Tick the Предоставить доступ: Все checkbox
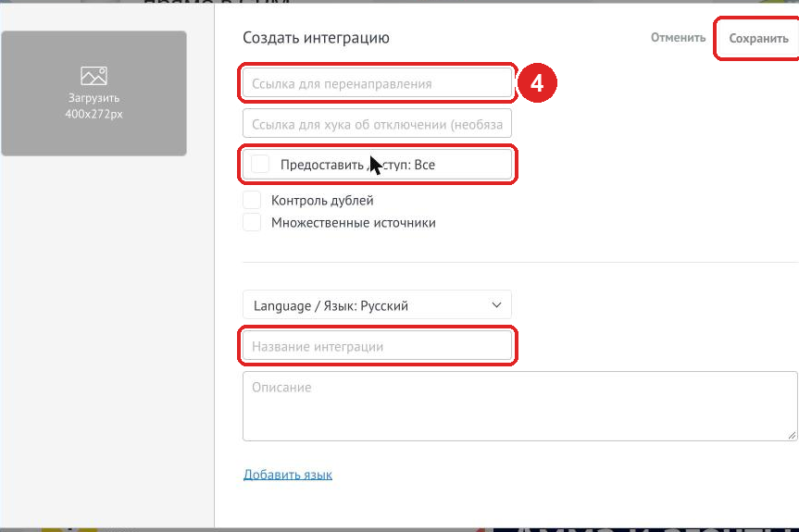The height and width of the screenshot is (532, 799). click(x=260, y=164)
